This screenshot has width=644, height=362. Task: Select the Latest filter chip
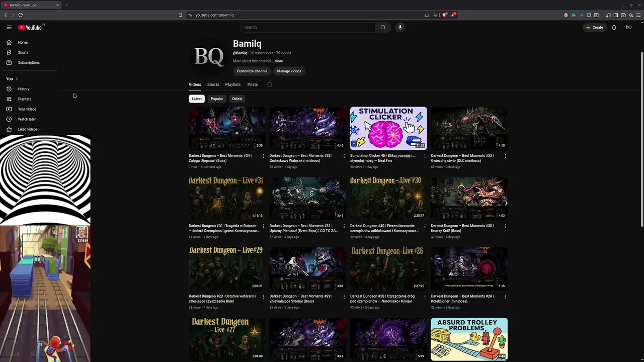tap(197, 99)
